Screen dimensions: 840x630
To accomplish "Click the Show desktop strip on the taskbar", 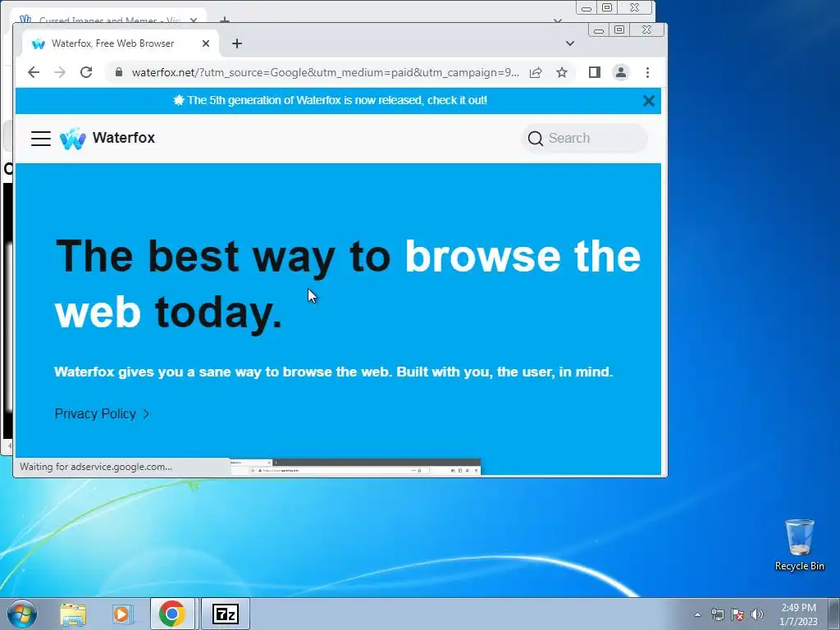I will pyautogui.click(x=834, y=614).
